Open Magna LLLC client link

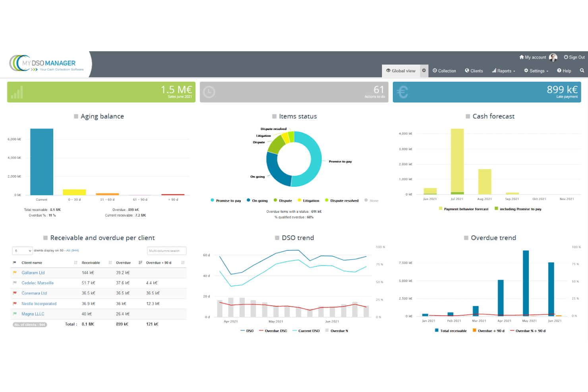pyautogui.click(x=33, y=314)
